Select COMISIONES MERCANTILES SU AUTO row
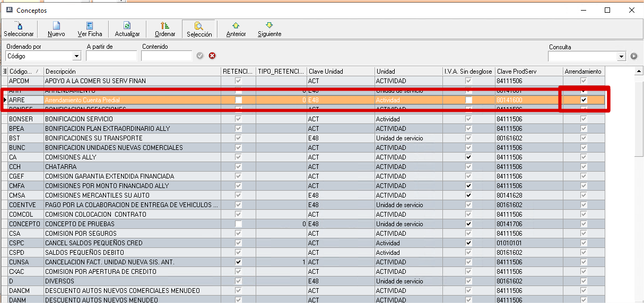 (x=303, y=195)
